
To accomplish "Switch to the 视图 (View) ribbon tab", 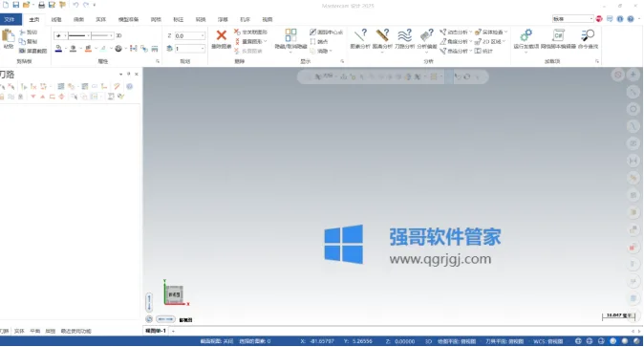I will (268, 19).
